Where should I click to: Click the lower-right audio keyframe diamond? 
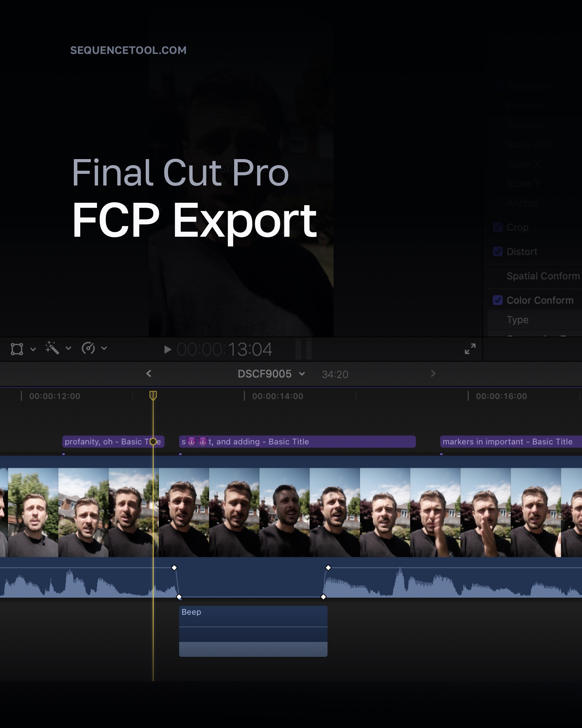[x=323, y=597]
